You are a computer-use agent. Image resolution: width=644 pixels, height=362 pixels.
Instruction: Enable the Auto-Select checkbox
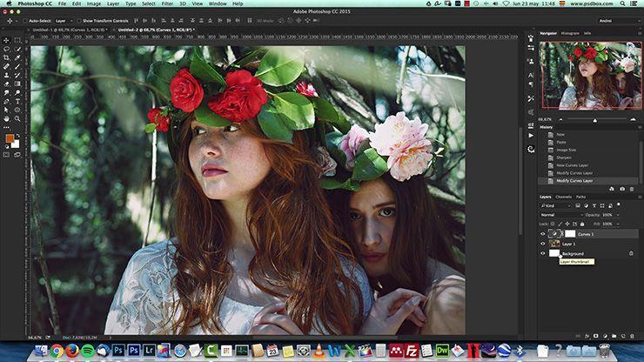point(25,21)
